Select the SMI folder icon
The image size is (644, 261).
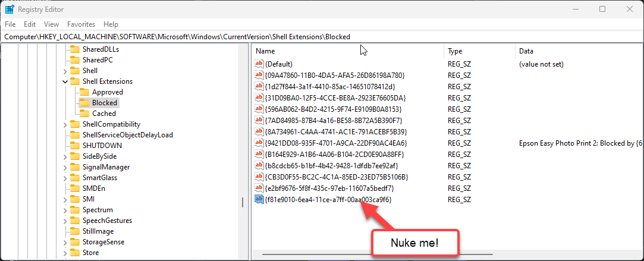click(75, 199)
